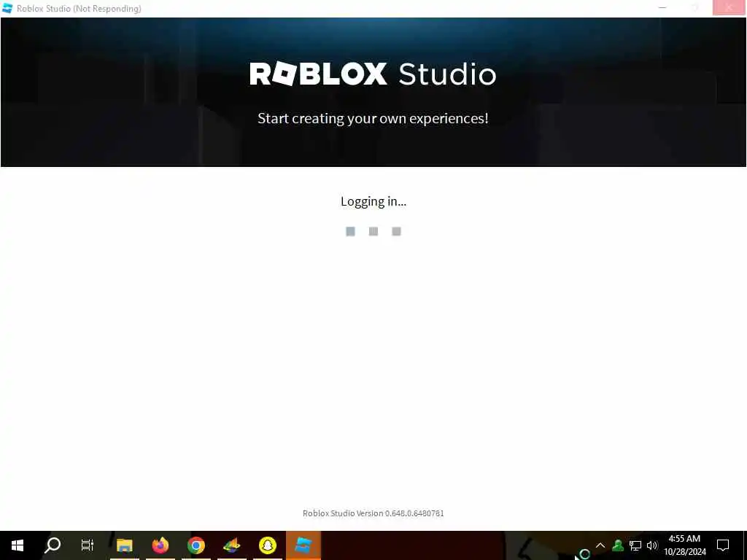The height and width of the screenshot is (560, 747).
Task: Launch File Explorer from taskbar
Action: tap(124, 545)
